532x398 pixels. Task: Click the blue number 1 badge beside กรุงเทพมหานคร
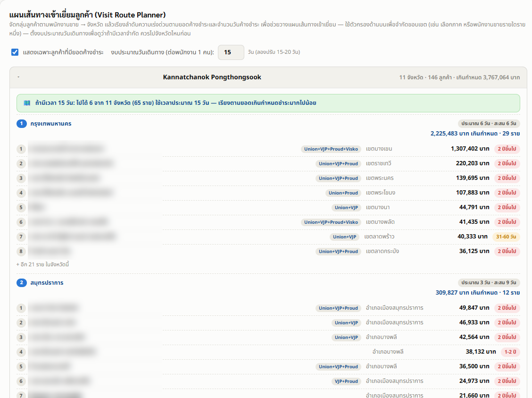point(21,123)
